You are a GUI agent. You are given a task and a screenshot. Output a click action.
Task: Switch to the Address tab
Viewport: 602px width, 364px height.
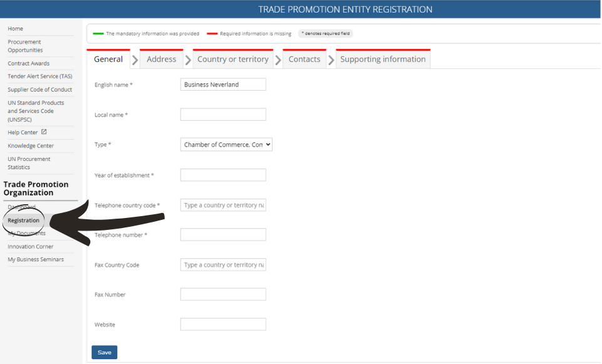tap(161, 59)
